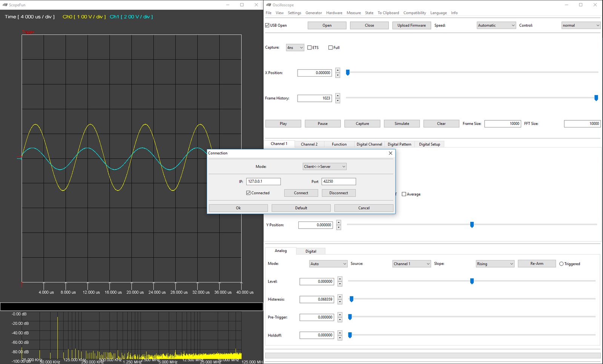Screen dimensions: 603x364
Task: Switch to the Function tab
Action: tap(339, 144)
